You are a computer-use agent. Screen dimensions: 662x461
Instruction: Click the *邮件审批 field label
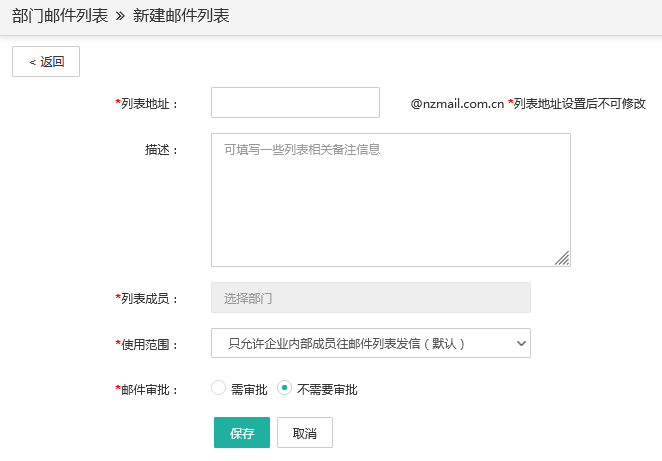click(147, 390)
